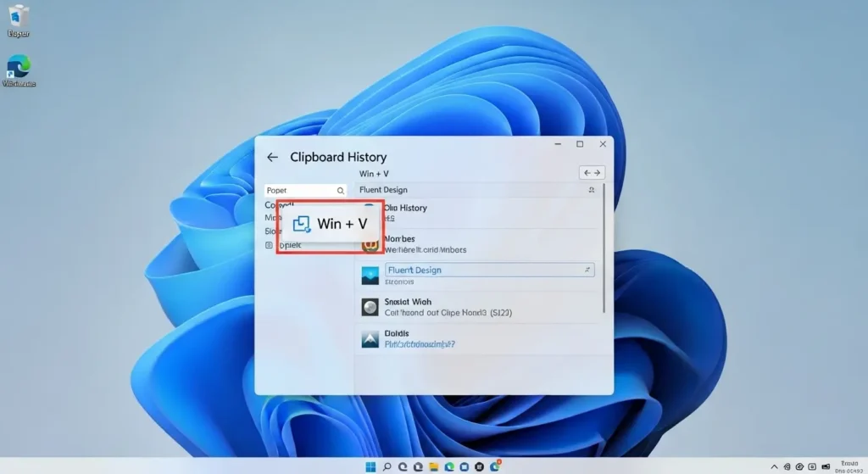Image resolution: width=868 pixels, height=474 pixels.
Task: Click the mountain thumbnail beside Dolidis
Action: 370,338
